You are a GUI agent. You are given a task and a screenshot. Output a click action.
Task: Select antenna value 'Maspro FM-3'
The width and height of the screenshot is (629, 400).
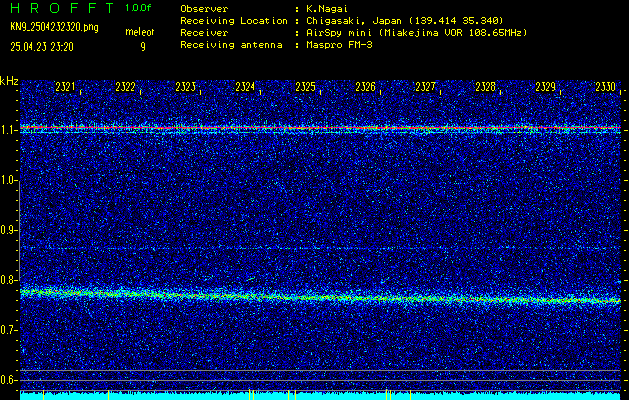tap(339, 45)
